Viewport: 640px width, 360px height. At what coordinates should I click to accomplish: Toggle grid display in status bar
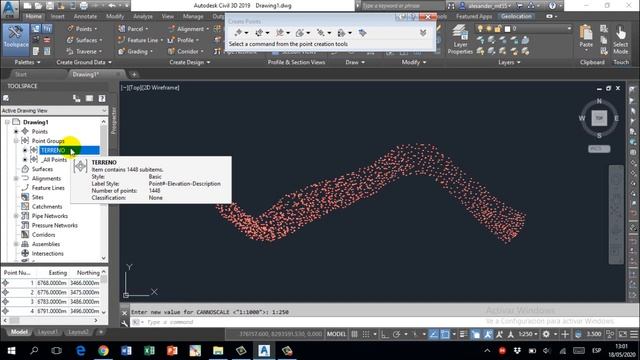click(354, 334)
